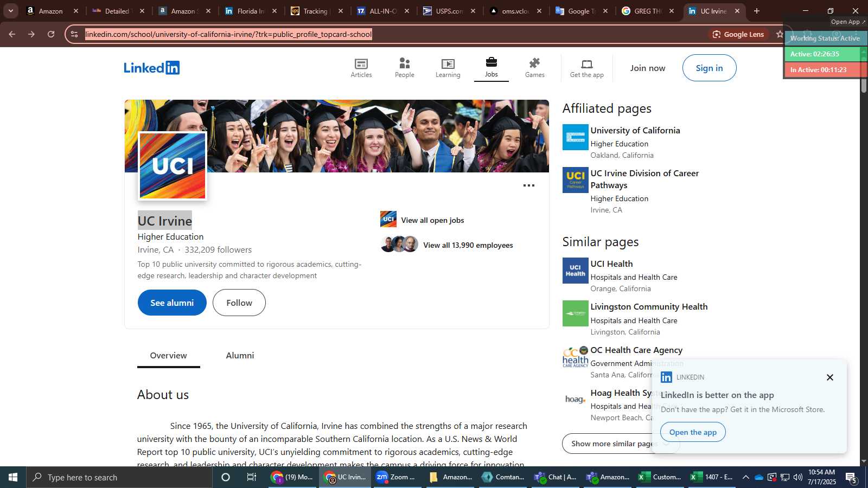Bookmark this page with the star icon
The width and height of the screenshot is (868, 488).
click(780, 34)
